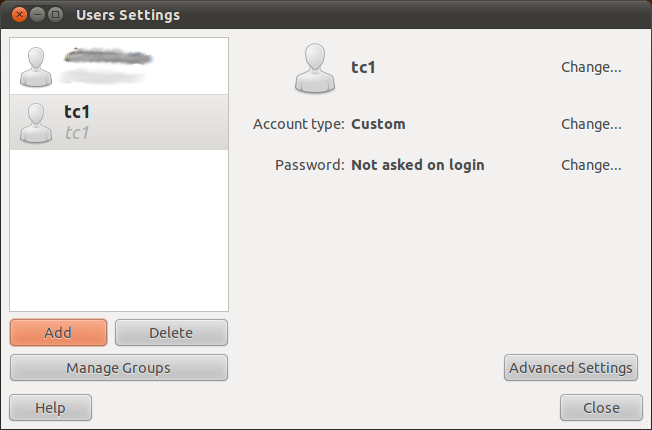Select the first user with the blurred name
The height and width of the screenshot is (430, 652).
coord(119,66)
